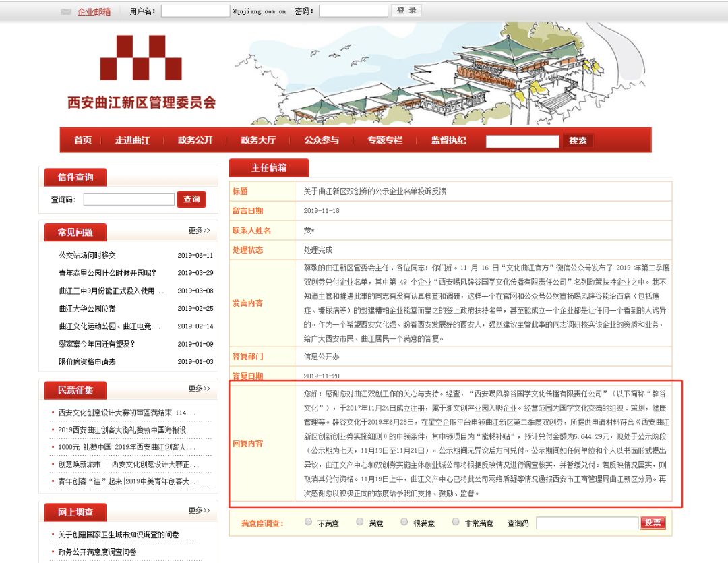Focus the 查询码 input in 信件查询

pos(129,200)
